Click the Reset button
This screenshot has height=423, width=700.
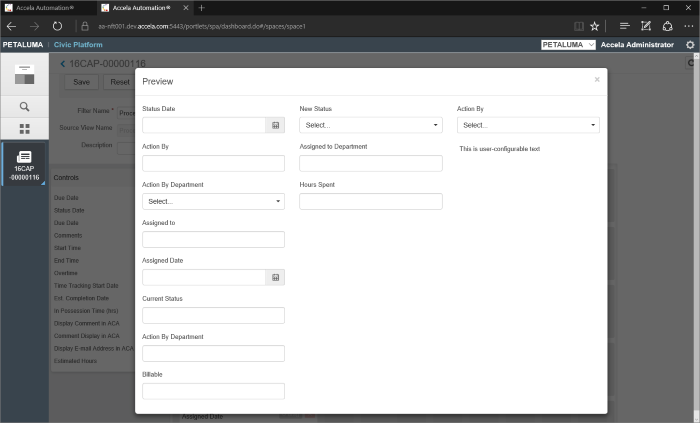120,82
